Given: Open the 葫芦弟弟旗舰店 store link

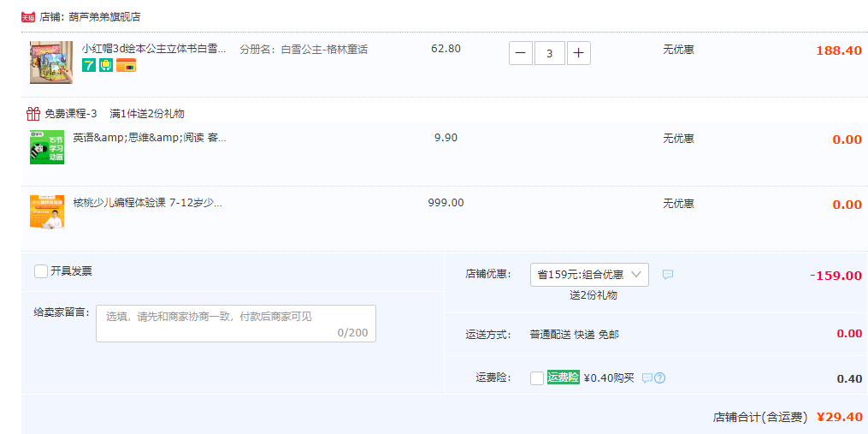Looking at the screenshot, I should pos(104,17).
